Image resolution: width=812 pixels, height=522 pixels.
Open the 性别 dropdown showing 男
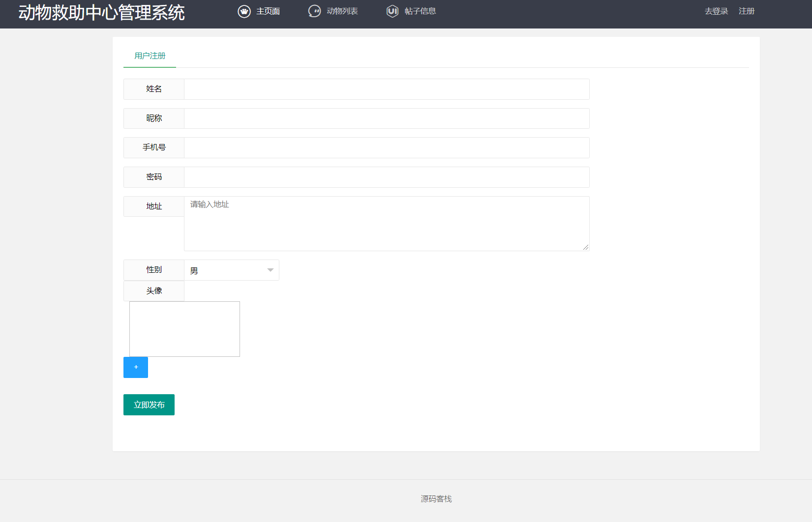[232, 270]
